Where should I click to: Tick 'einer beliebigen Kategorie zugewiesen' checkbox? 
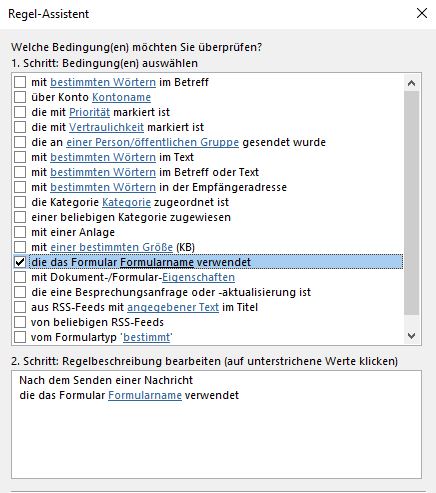[x=20, y=217]
